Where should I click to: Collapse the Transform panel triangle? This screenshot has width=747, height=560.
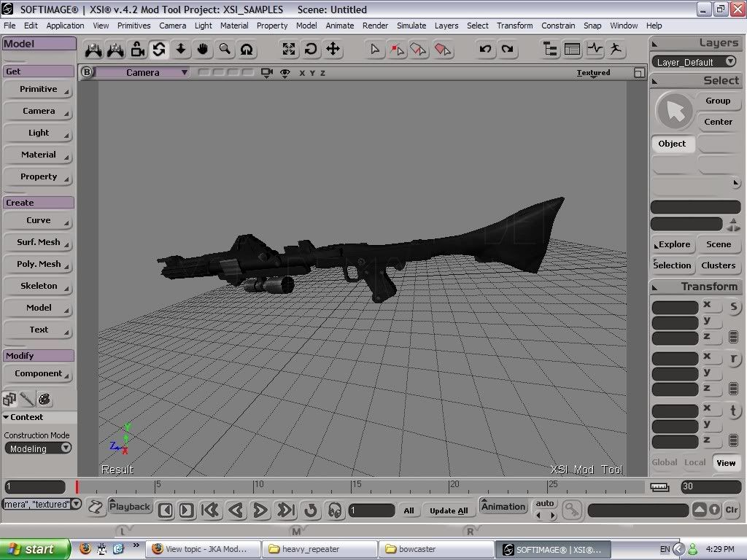pos(655,287)
